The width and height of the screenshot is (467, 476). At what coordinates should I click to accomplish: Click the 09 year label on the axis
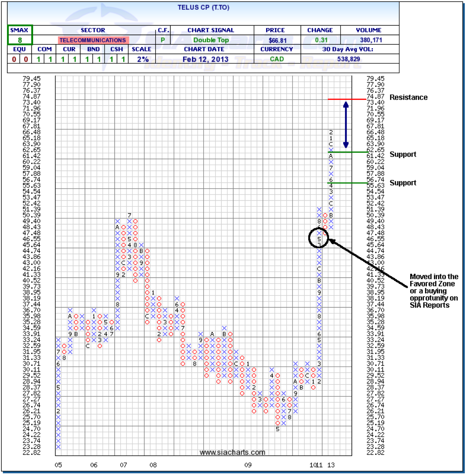click(x=248, y=465)
